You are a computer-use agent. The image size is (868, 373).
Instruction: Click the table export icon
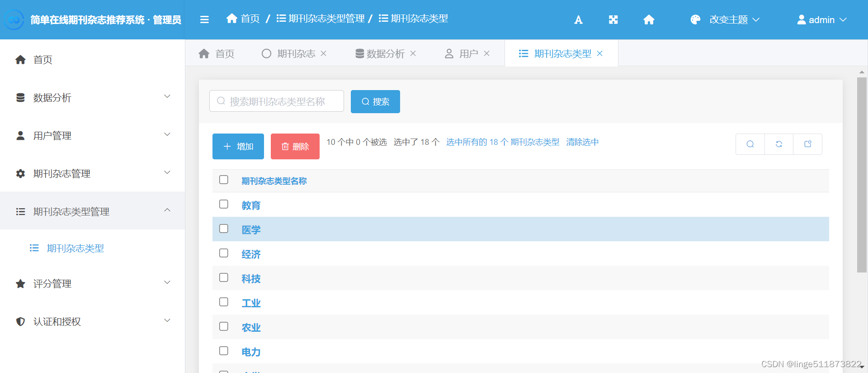coord(808,144)
